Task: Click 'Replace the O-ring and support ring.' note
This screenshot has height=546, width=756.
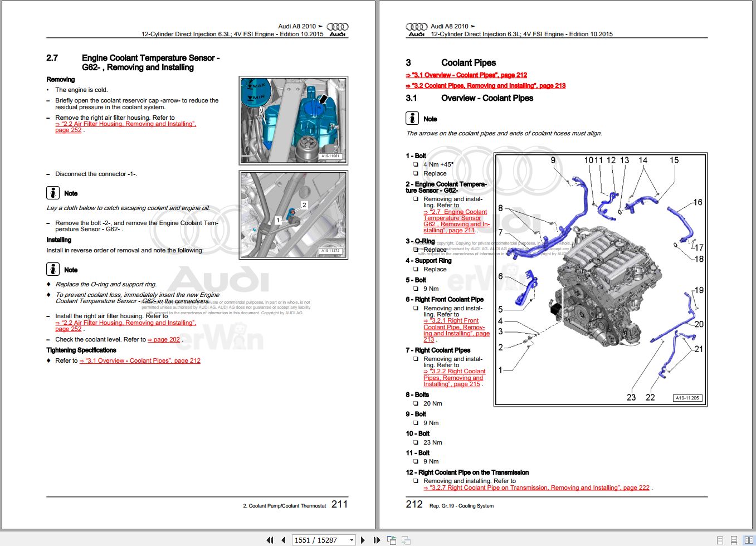Action: click(106, 284)
